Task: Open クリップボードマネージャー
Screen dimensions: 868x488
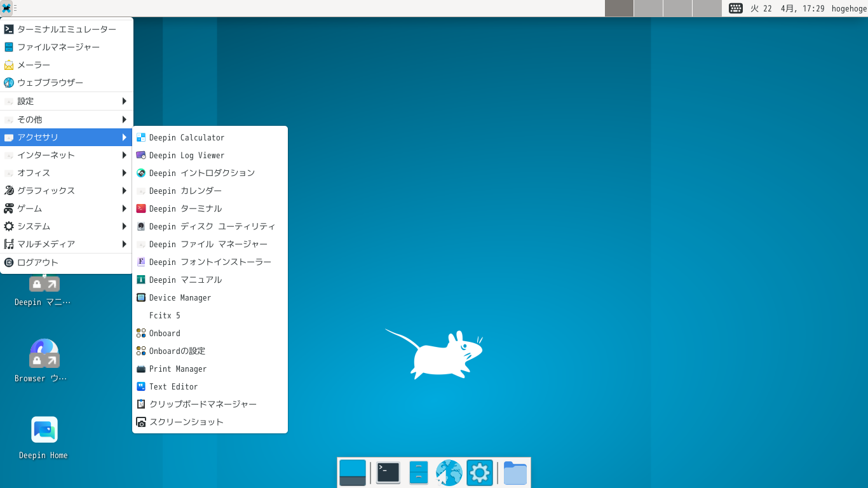Action: pyautogui.click(x=210, y=404)
